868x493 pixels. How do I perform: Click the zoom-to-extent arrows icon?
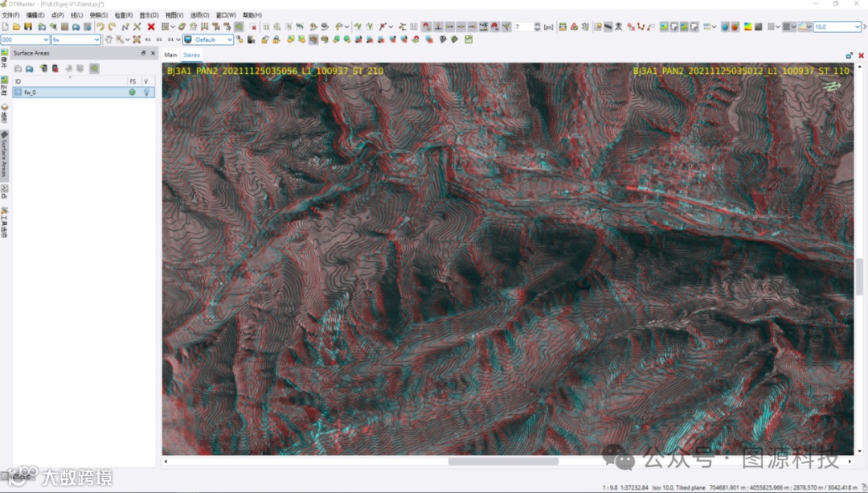point(136,40)
